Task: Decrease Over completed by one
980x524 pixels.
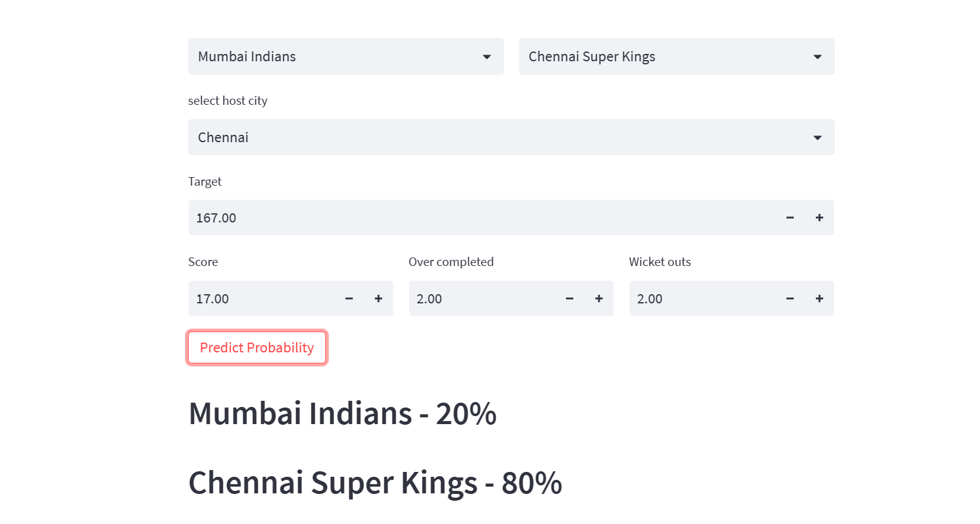Action: coord(570,298)
